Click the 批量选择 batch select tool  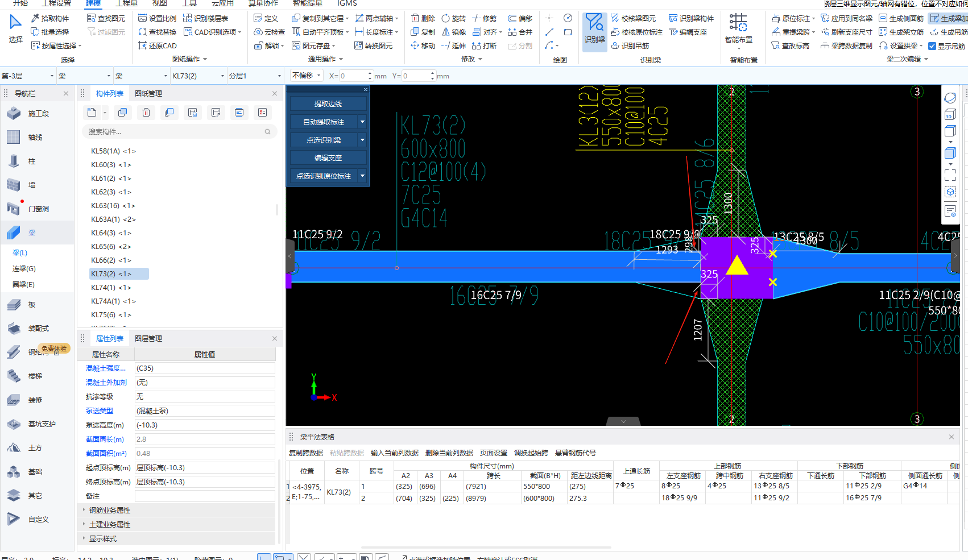50,32
